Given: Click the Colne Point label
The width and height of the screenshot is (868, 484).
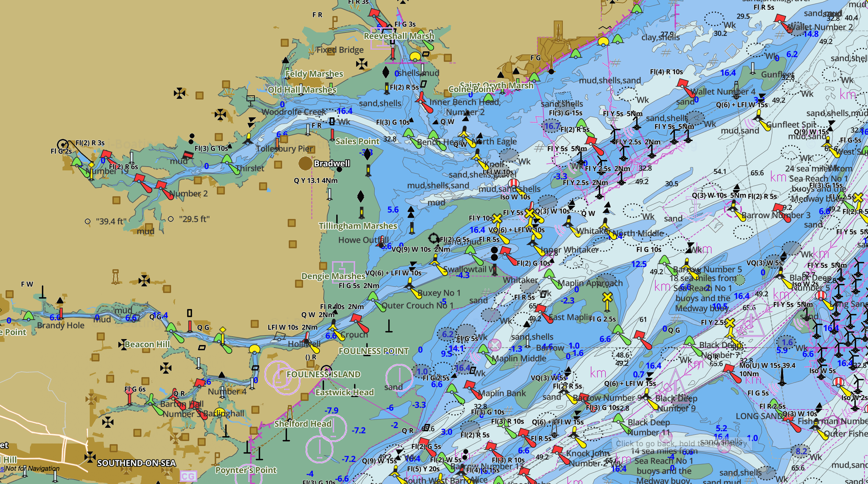Looking at the screenshot, I should 471,89.
